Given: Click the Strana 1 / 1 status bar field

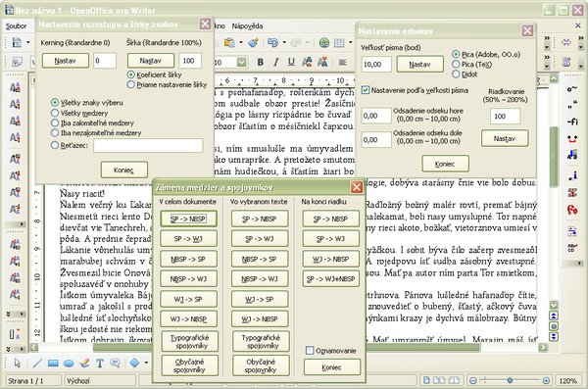Looking at the screenshot, I should pyautogui.click(x=33, y=381).
